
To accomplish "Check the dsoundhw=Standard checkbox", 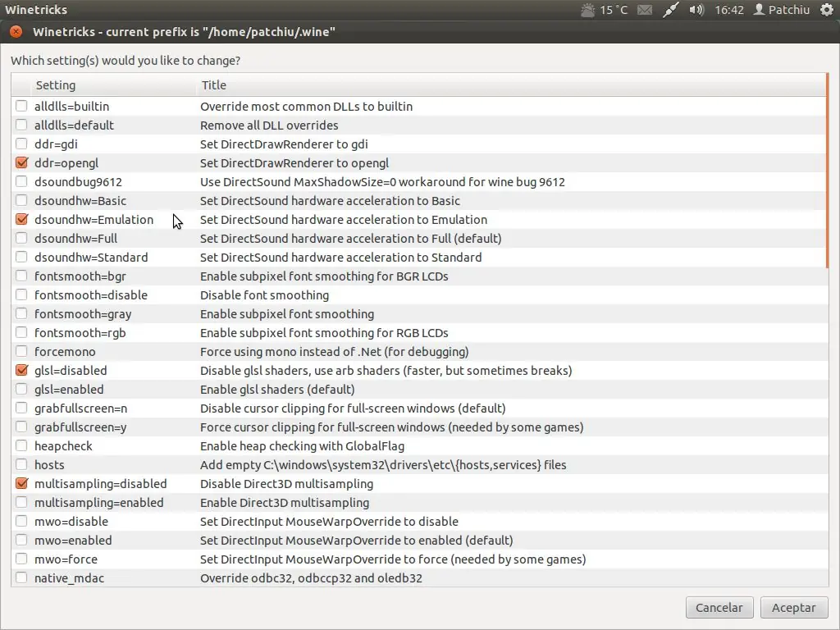I will [x=21, y=257].
